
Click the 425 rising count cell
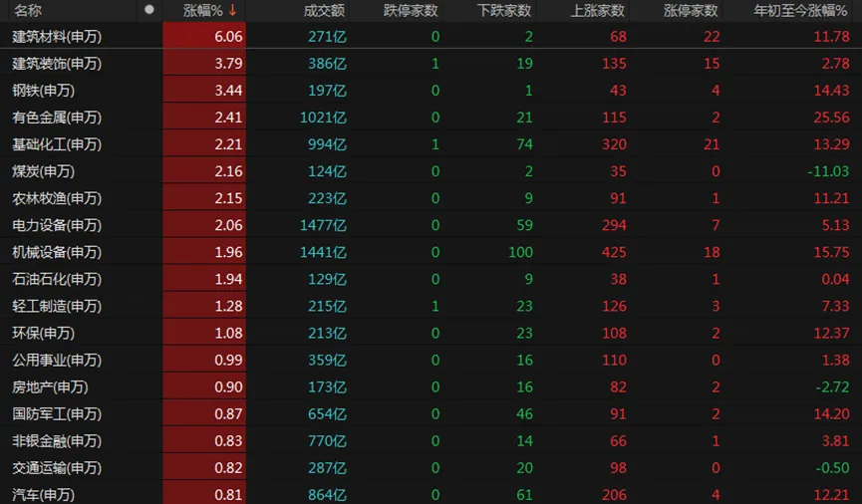click(x=614, y=252)
